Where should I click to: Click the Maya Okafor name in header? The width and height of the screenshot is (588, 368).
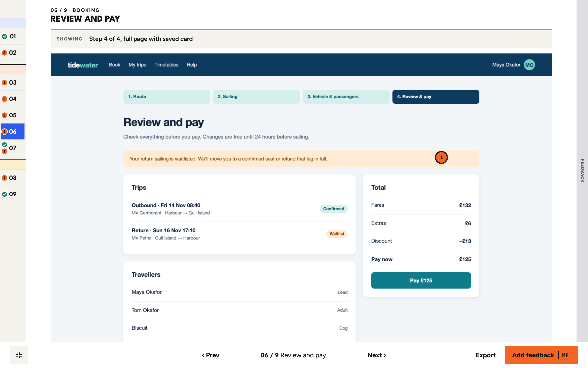[x=506, y=65]
